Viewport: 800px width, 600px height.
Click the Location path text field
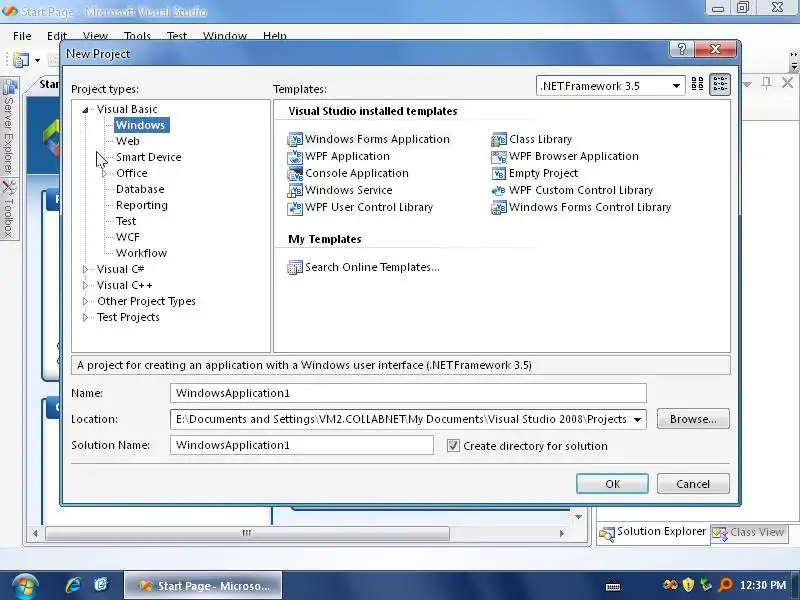tap(401, 419)
